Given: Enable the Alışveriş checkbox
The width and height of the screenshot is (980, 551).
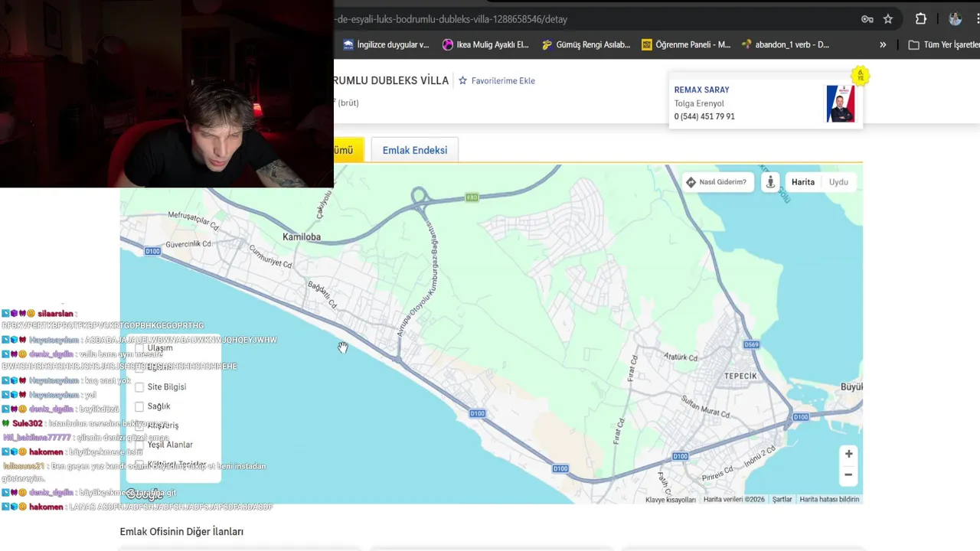Looking at the screenshot, I should coord(139,425).
